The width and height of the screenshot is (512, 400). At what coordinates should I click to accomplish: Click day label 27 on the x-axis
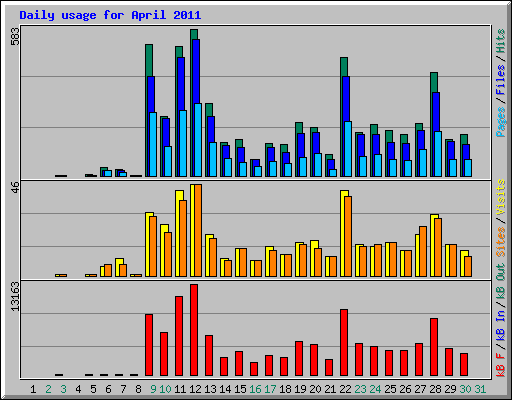[x=420, y=389]
